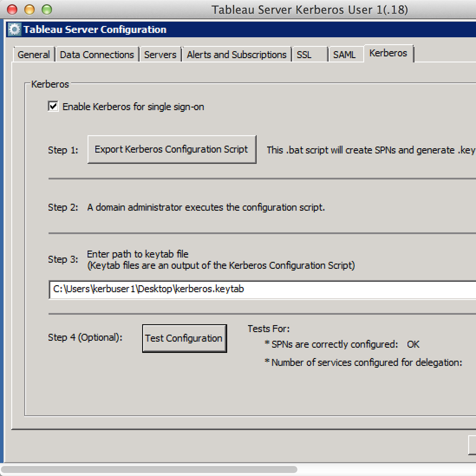Click 'Step 2:' label
Image resolution: width=476 pixels, height=476 pixels.
pos(63,207)
